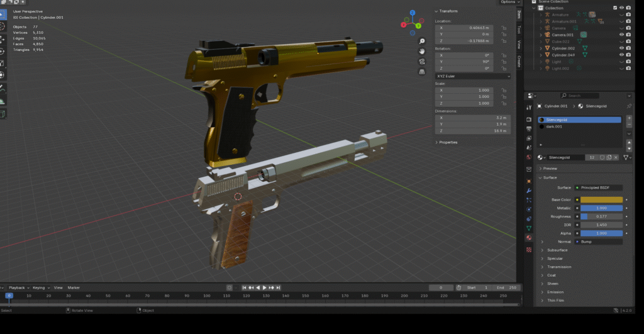
Task: Toggle camera view with the camera icon
Action: 423,62
